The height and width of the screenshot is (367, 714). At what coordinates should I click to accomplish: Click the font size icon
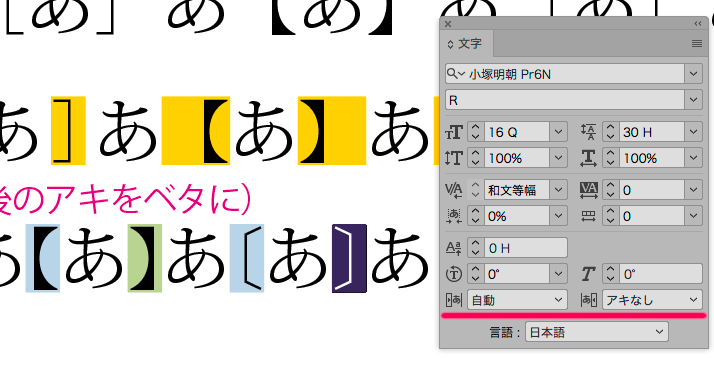(x=454, y=132)
